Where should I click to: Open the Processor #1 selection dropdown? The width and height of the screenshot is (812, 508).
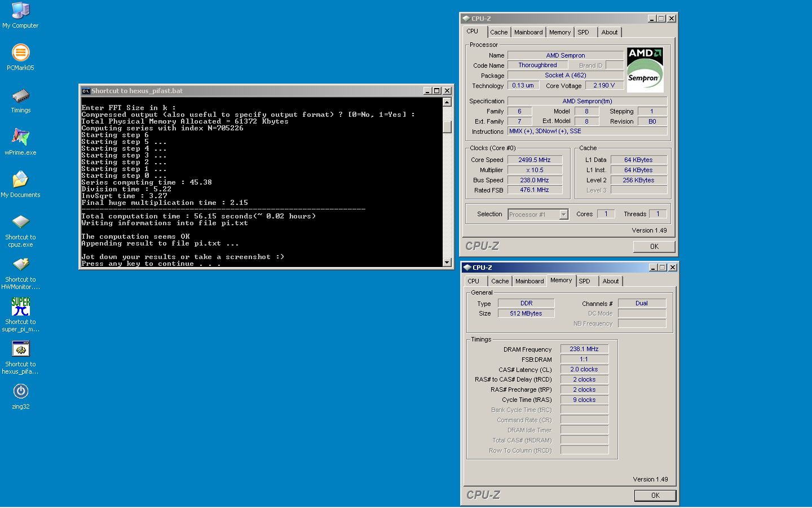coord(563,214)
